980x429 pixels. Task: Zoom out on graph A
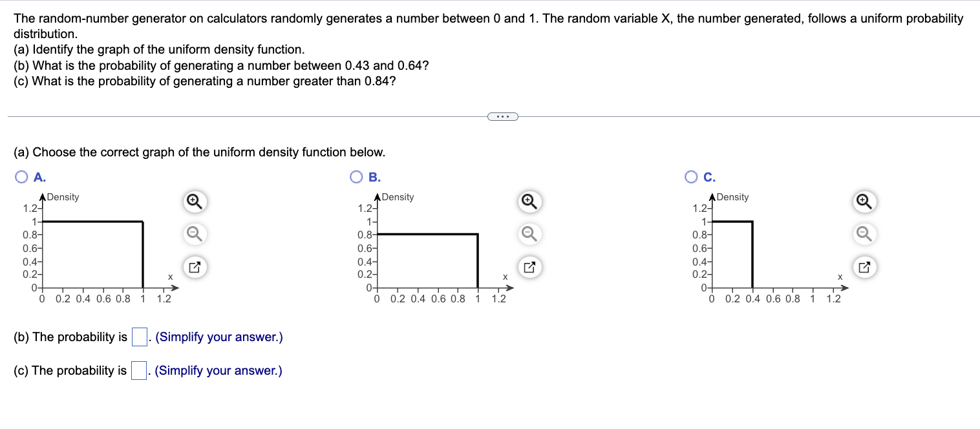[193, 234]
